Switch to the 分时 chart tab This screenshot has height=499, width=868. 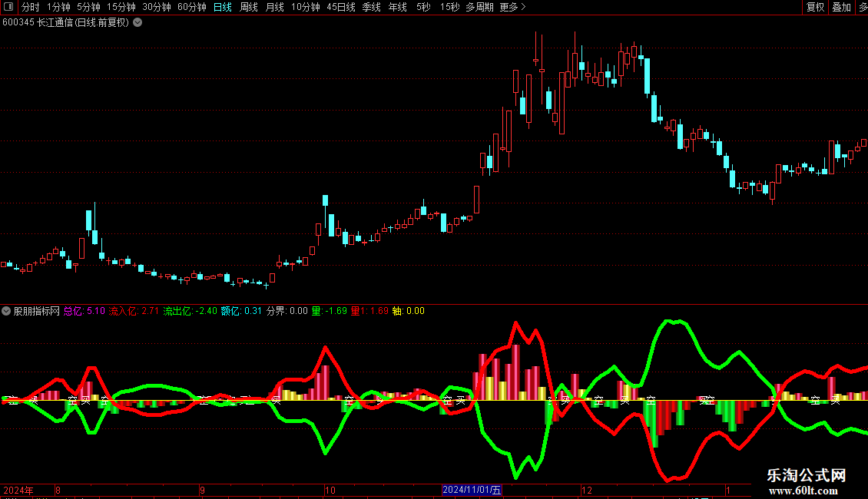pyautogui.click(x=30, y=7)
